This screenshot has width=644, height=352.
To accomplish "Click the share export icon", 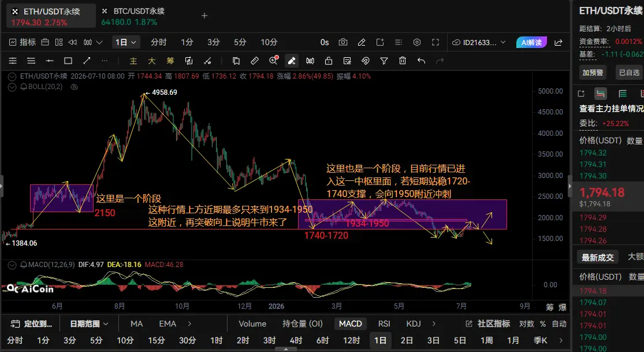I will 559,42.
